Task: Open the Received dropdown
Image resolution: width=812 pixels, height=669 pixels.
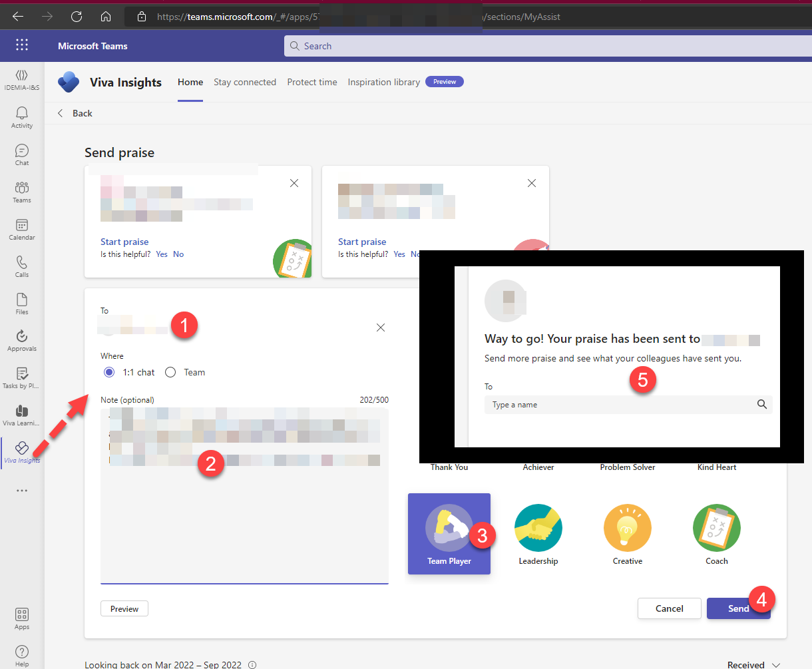Action: point(753,664)
